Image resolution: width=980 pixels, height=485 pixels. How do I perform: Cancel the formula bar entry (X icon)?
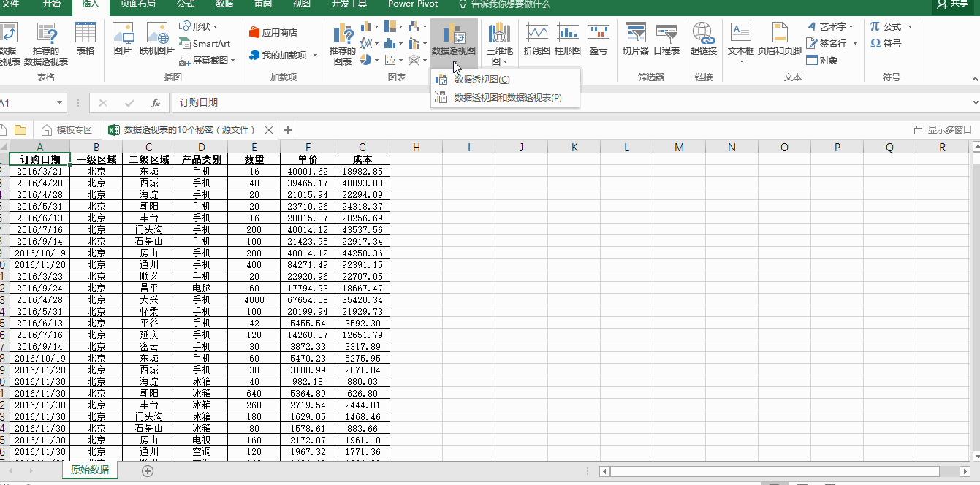tap(103, 102)
